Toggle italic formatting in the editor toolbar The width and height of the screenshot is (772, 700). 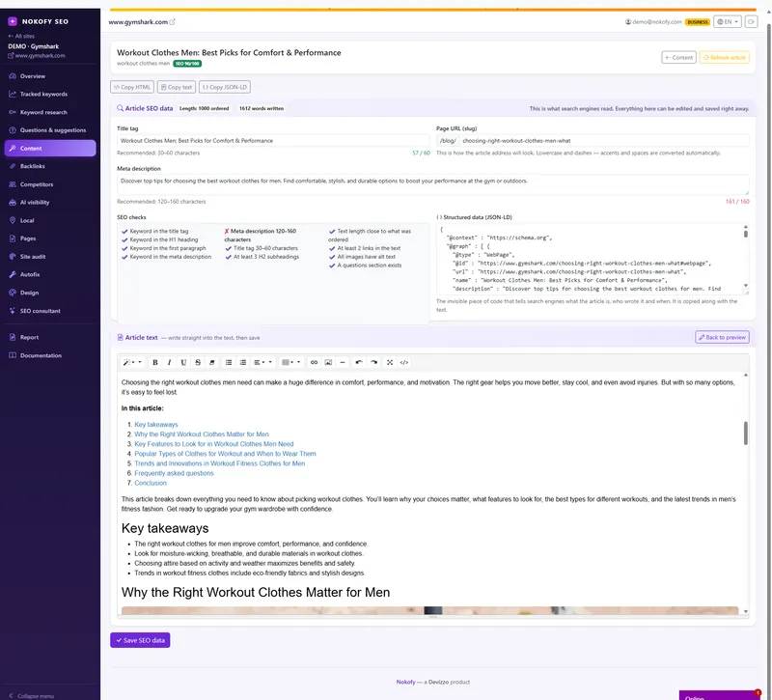tap(170, 363)
